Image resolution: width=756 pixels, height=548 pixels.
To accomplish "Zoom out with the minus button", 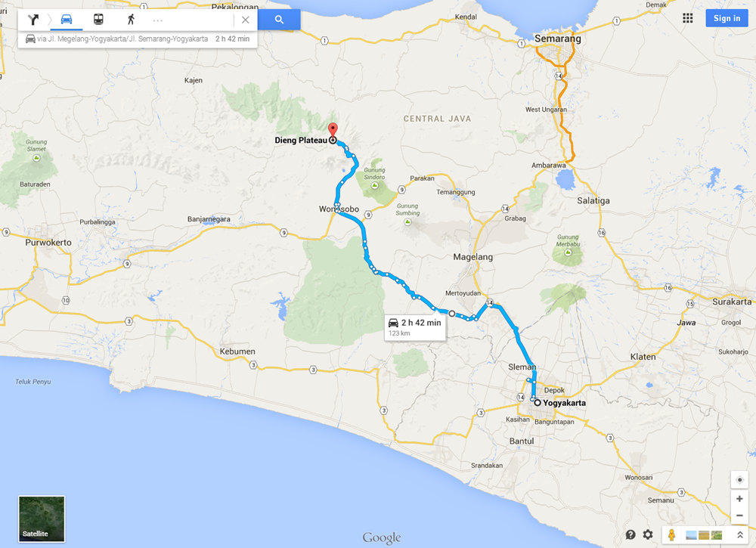I will (739, 515).
